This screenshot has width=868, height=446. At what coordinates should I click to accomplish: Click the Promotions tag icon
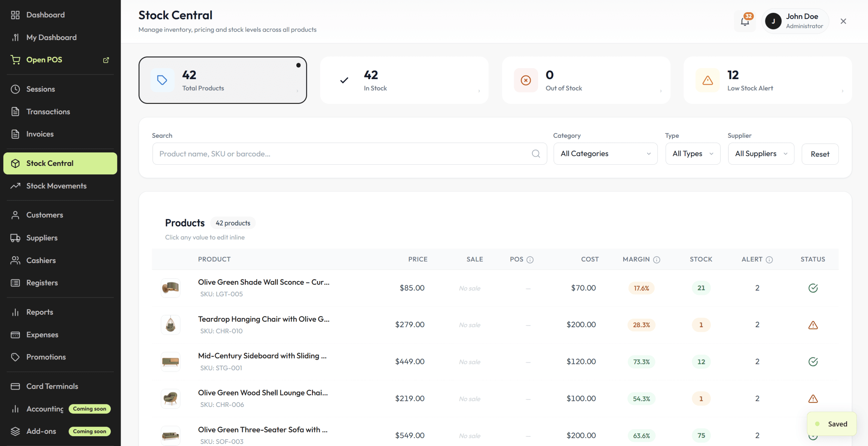click(15, 357)
